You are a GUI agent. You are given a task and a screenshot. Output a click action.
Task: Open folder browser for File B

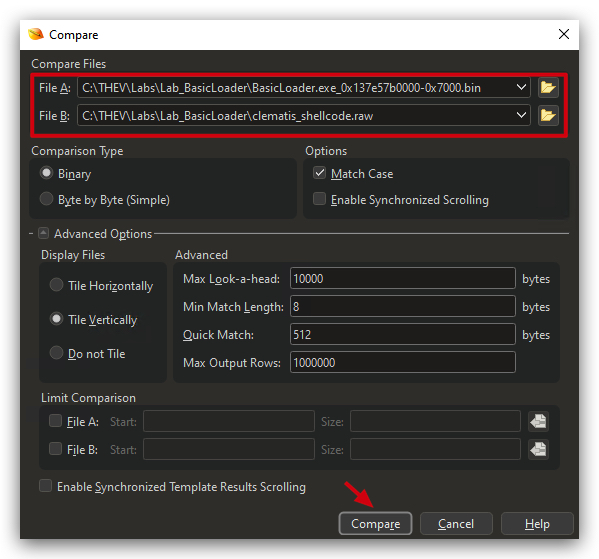point(548,115)
